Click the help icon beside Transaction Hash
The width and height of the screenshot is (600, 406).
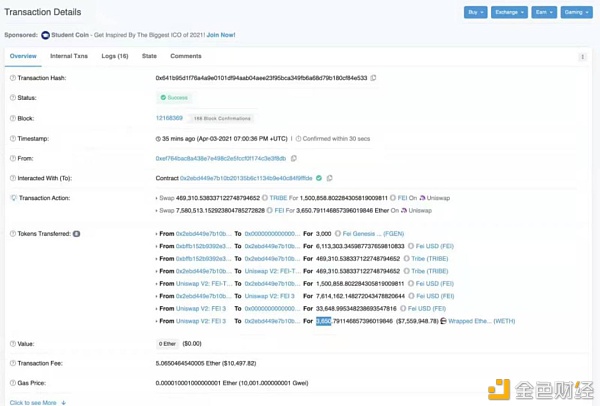point(13,78)
